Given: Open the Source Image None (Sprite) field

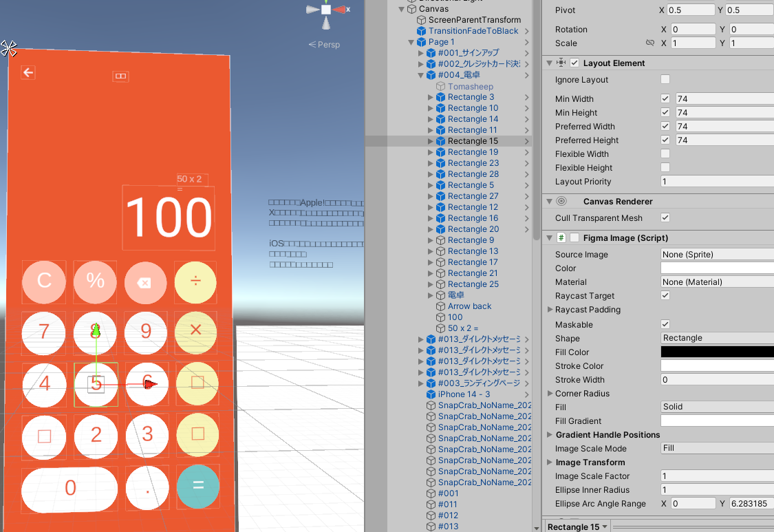Looking at the screenshot, I should coord(716,254).
